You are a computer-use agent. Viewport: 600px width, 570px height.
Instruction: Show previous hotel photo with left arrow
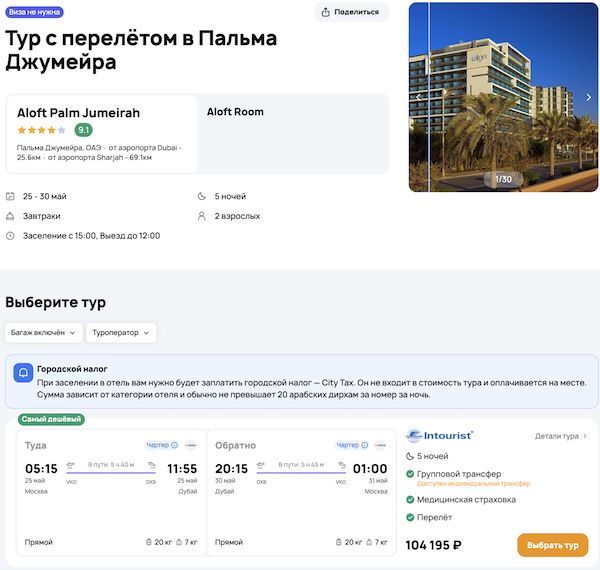pos(419,97)
